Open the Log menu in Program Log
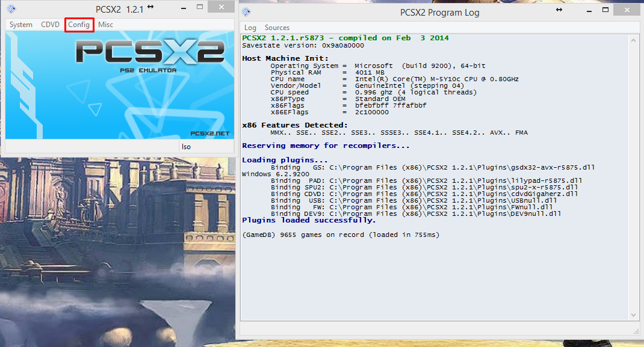This screenshot has height=347, width=644. coord(250,28)
